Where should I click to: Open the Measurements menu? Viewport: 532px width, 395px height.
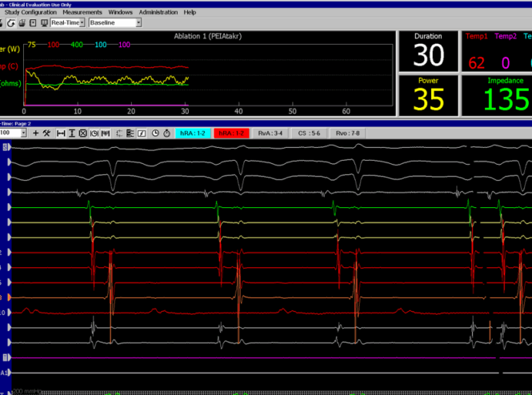(x=82, y=13)
